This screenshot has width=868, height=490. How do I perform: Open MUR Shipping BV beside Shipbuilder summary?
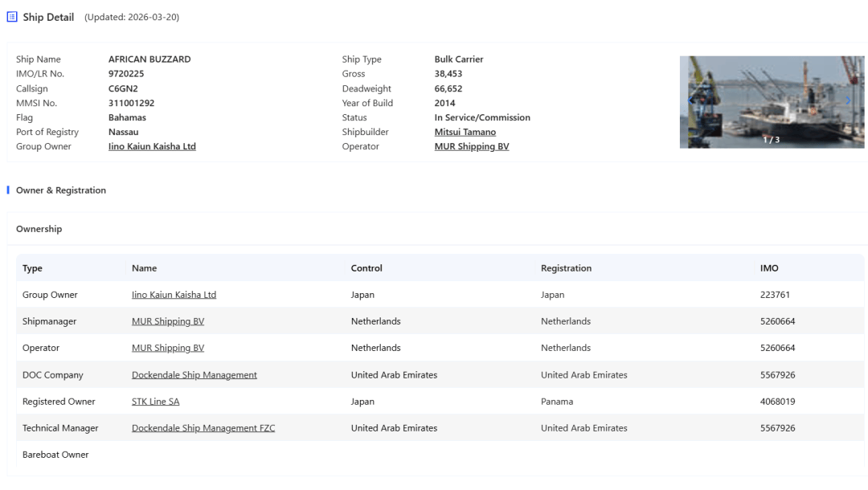471,146
